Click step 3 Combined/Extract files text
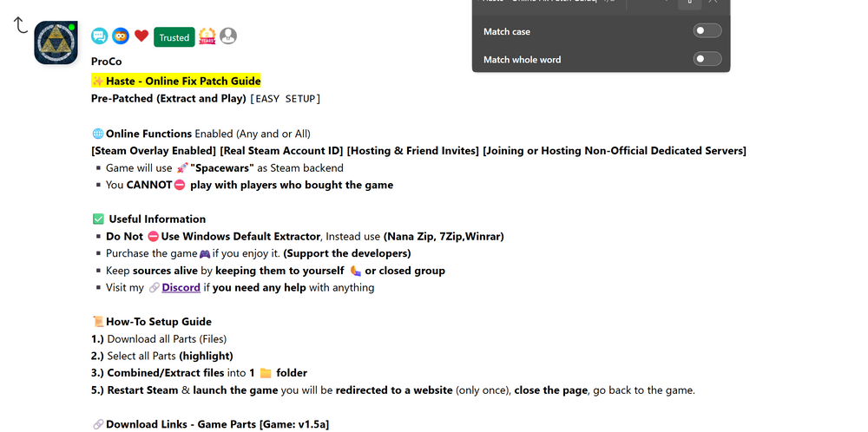868x432 pixels. 166,373
